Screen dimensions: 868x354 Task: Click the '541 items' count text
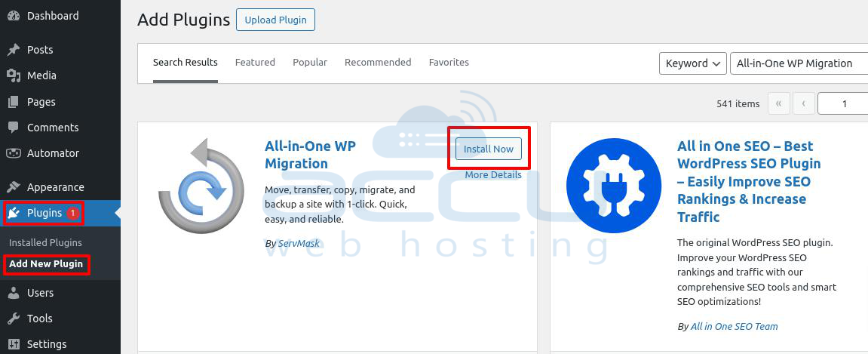[x=738, y=103]
